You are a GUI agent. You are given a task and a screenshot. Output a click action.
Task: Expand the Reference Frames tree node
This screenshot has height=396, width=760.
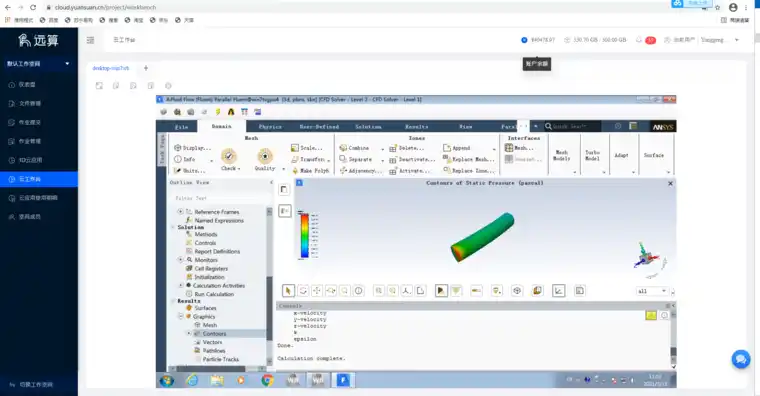(180, 212)
